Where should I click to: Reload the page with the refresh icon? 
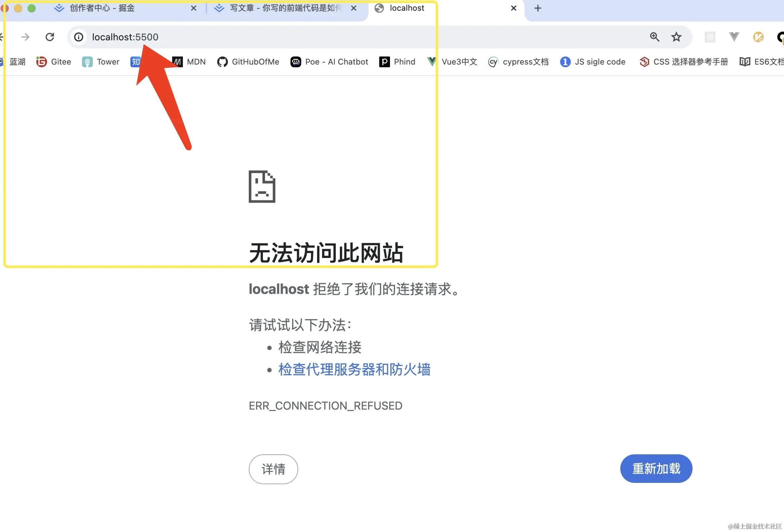click(50, 37)
